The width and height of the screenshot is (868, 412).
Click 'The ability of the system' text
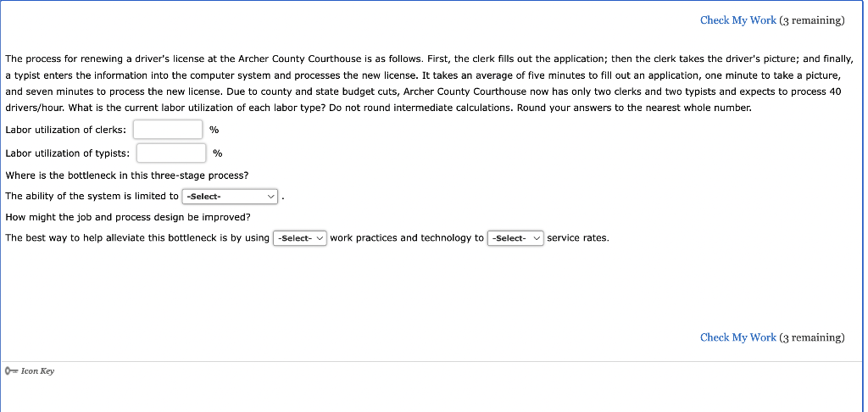click(x=92, y=197)
